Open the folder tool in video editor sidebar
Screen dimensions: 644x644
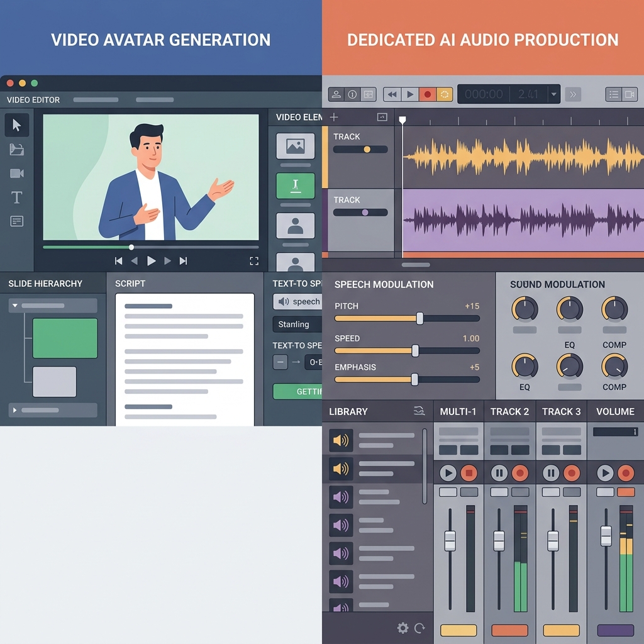tap(17, 149)
